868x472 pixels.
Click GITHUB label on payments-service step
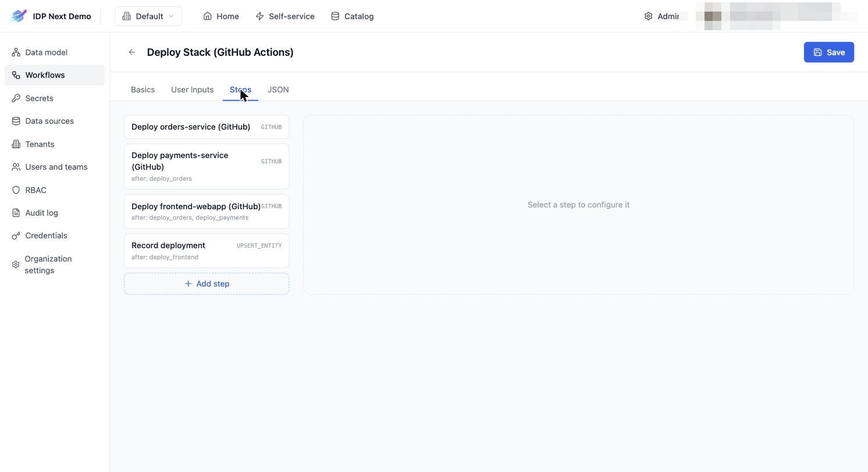pos(271,162)
